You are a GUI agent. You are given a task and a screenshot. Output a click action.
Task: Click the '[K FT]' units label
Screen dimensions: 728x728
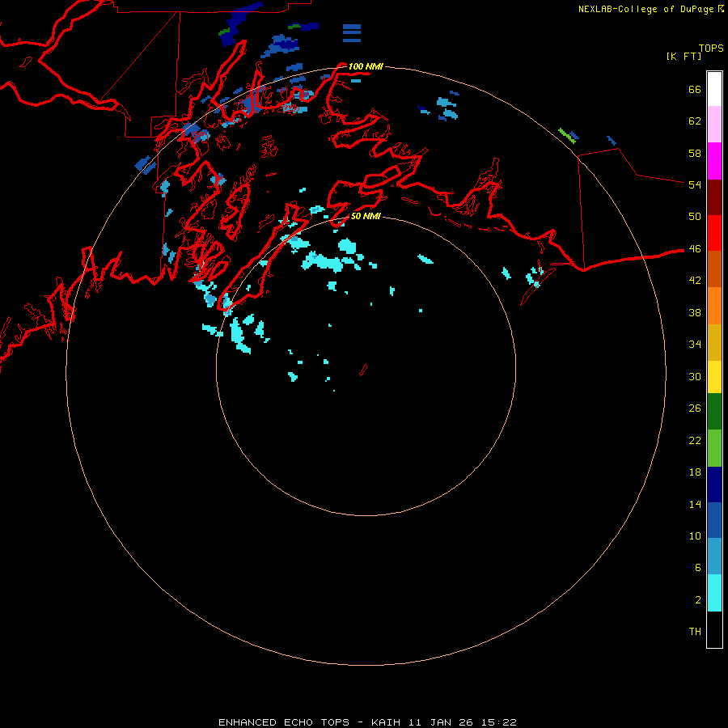[684, 56]
